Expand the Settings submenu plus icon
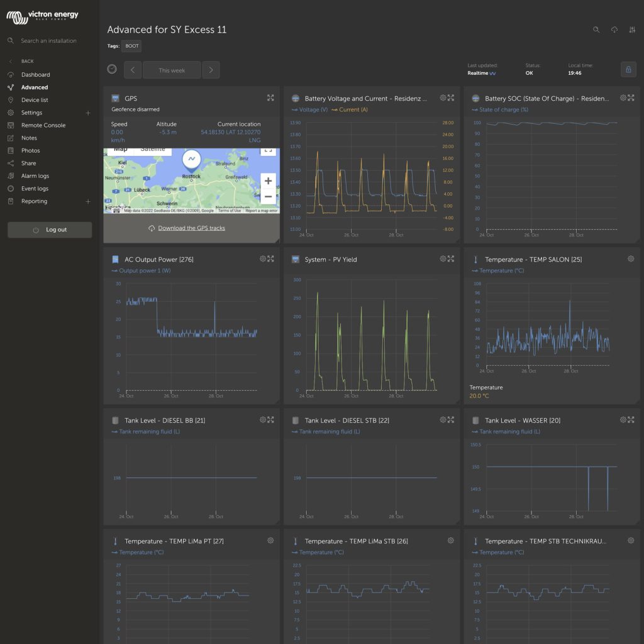644x644 pixels. click(x=88, y=113)
